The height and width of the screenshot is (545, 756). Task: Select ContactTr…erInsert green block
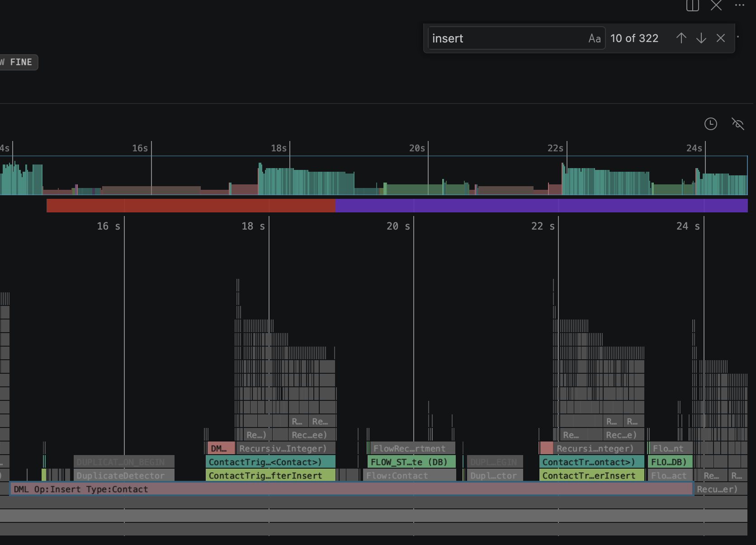point(592,475)
